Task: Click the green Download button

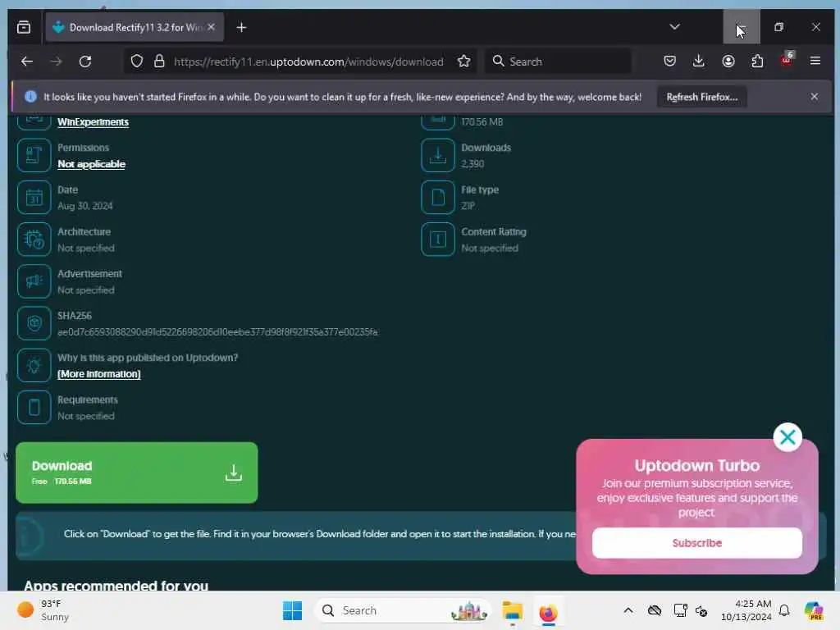Action: point(137,472)
